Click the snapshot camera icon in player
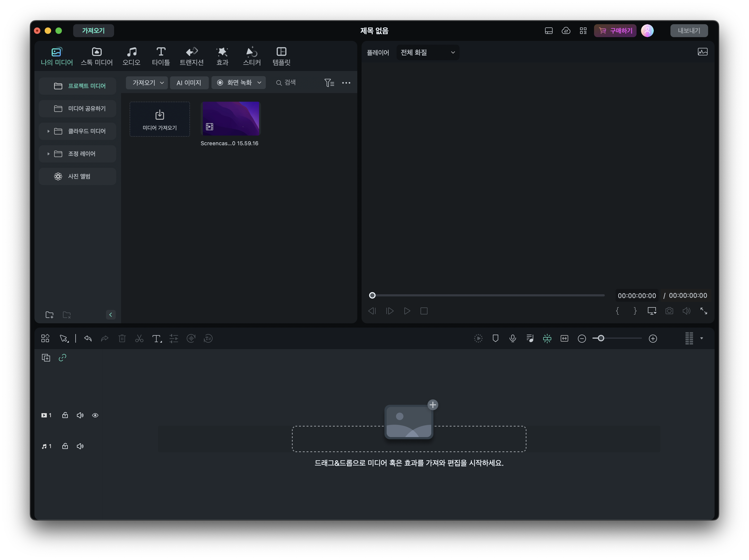Screen dimensions: 749x560 (669, 311)
